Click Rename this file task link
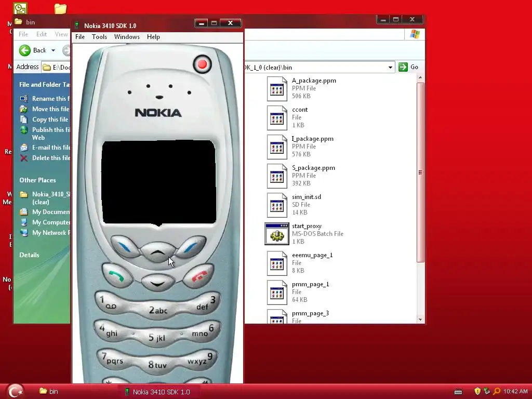The image size is (532, 399). pos(51,98)
